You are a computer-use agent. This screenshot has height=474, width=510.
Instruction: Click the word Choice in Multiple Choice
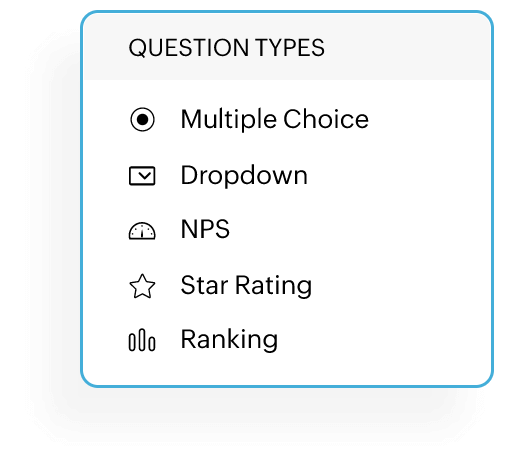point(326,119)
